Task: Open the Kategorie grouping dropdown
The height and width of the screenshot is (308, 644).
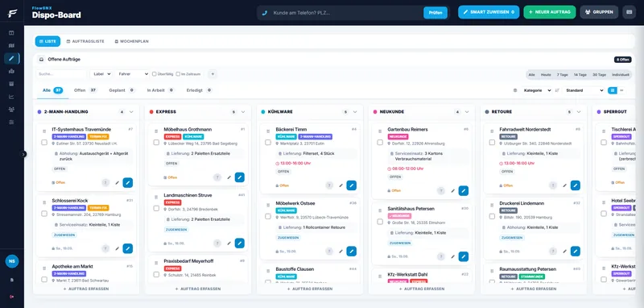Action: point(537,90)
